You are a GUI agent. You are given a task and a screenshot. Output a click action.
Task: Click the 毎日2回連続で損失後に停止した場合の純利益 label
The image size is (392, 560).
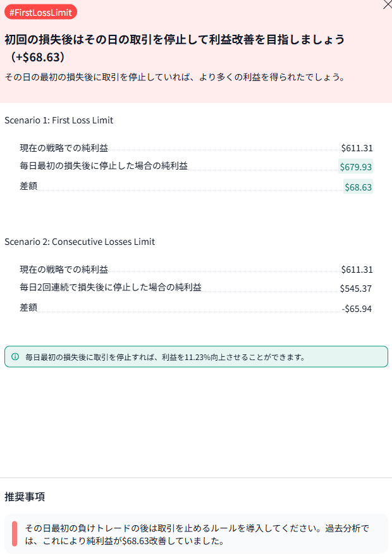tap(111, 287)
